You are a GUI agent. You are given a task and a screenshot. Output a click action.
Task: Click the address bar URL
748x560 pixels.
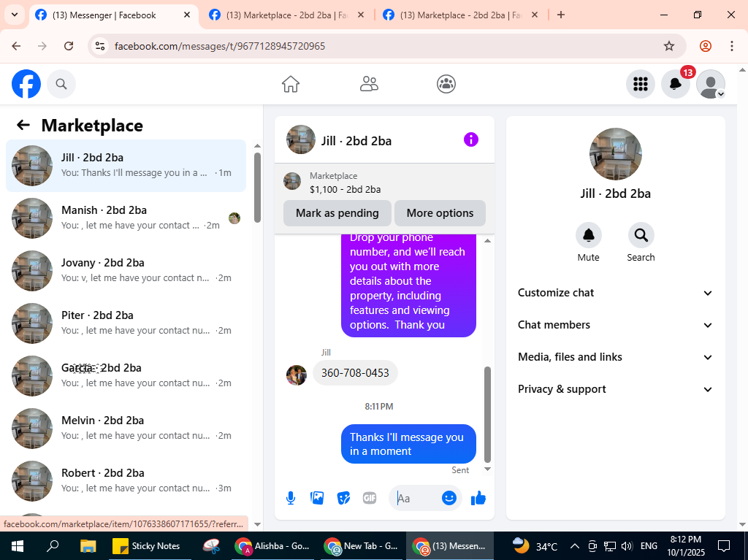point(220,46)
